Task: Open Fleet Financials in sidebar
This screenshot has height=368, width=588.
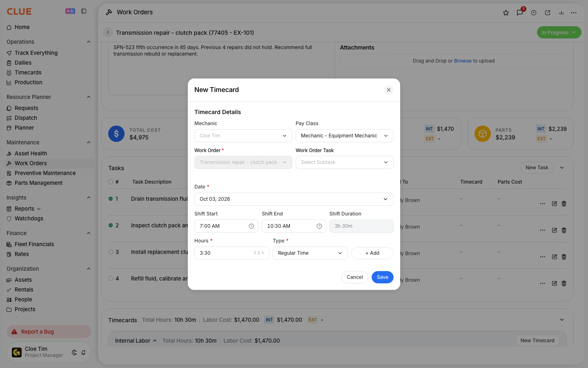Action: (x=49, y=245)
